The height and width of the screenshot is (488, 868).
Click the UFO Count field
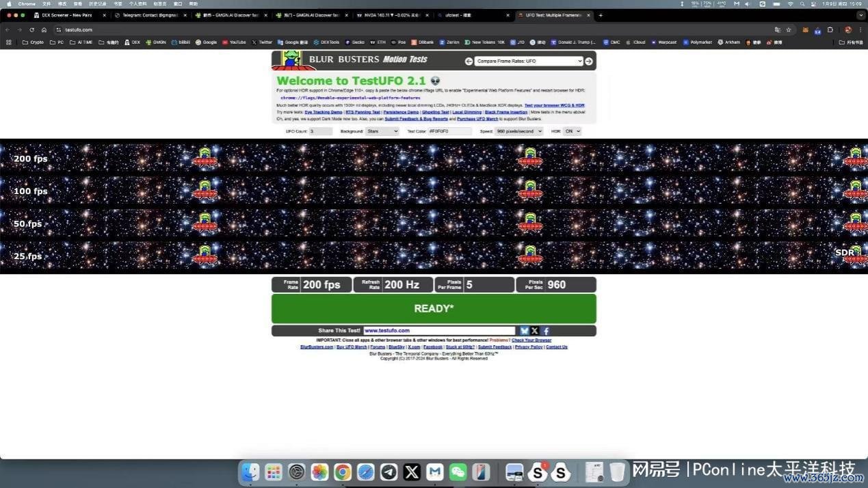pos(321,131)
